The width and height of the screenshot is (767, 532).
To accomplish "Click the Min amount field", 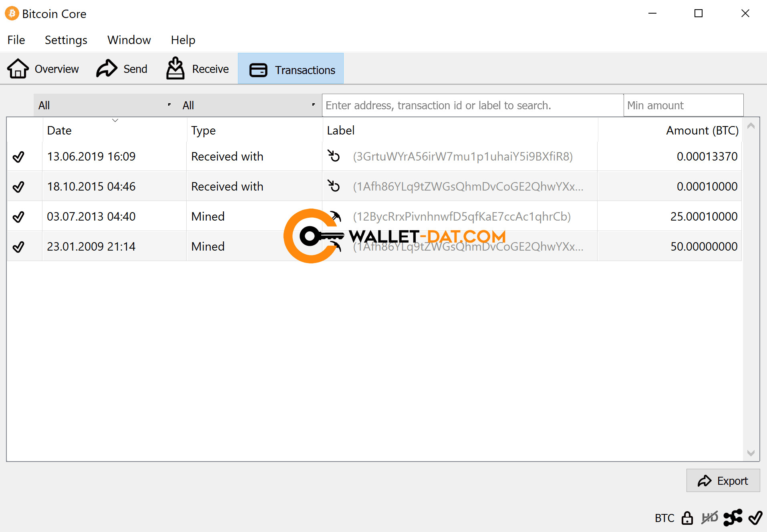I will (x=683, y=105).
